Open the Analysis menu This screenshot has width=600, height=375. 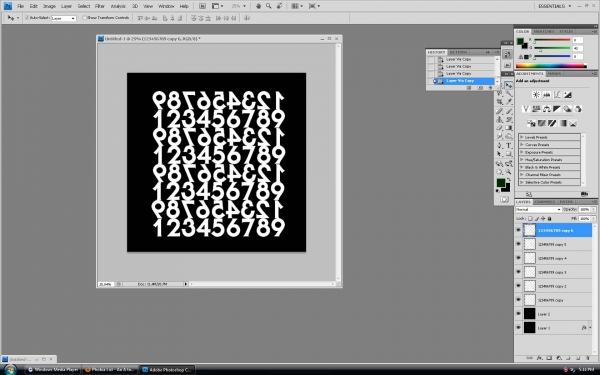click(x=118, y=6)
